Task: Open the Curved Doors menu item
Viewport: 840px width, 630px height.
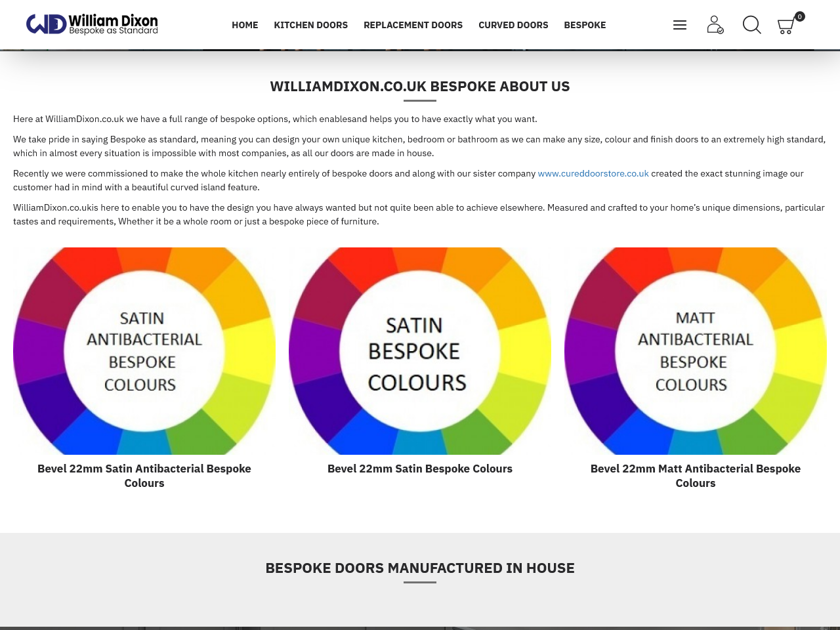Action: coord(513,25)
